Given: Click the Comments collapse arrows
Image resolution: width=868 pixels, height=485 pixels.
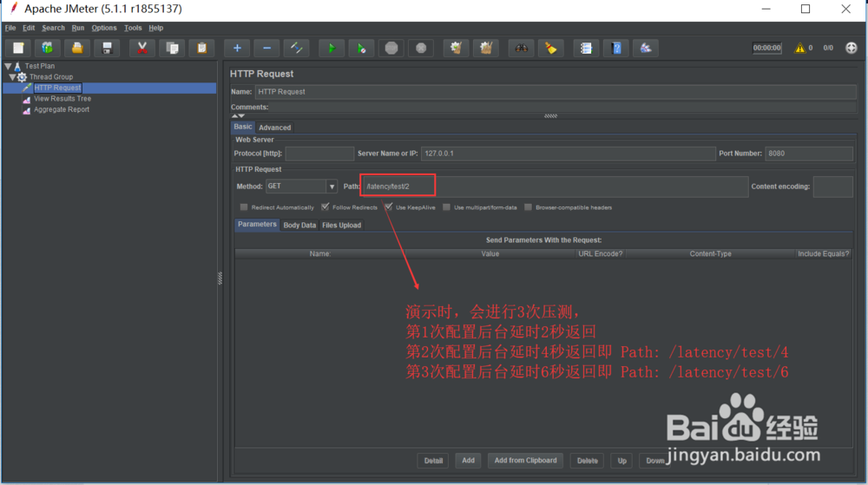Looking at the screenshot, I should coord(239,115).
